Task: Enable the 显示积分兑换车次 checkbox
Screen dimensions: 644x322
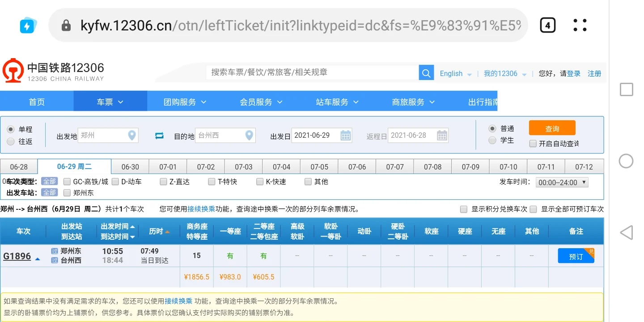Action: [x=464, y=209]
